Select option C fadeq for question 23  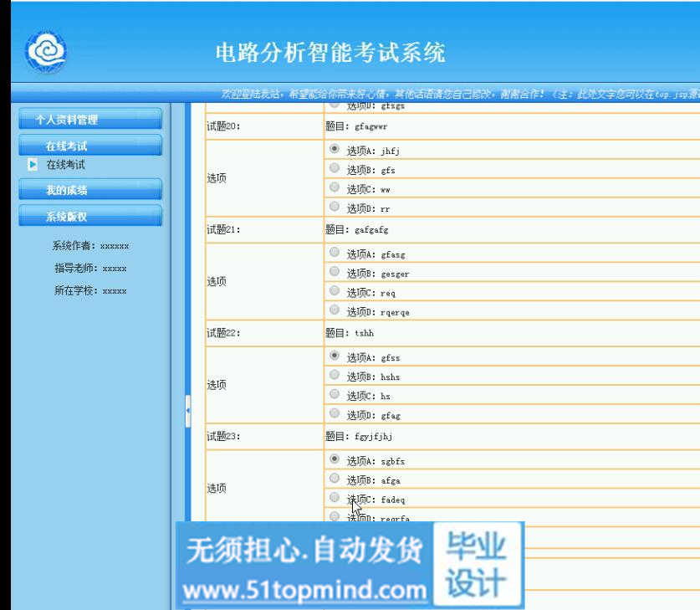pyautogui.click(x=335, y=498)
